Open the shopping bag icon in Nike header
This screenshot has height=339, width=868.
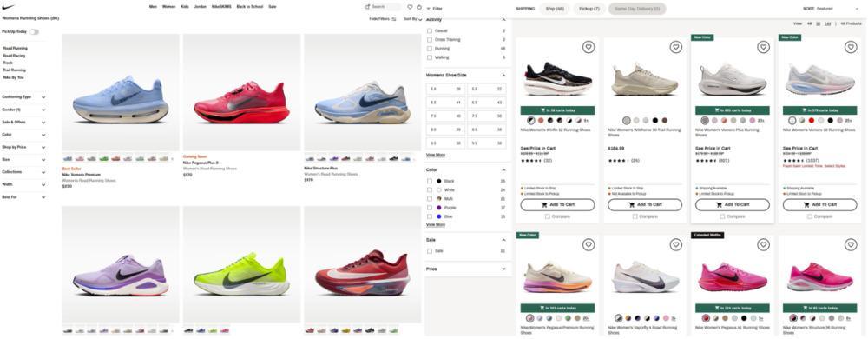click(x=418, y=7)
